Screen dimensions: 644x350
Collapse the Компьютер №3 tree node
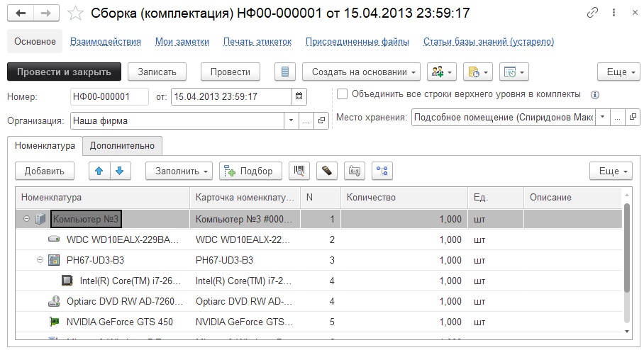point(26,219)
